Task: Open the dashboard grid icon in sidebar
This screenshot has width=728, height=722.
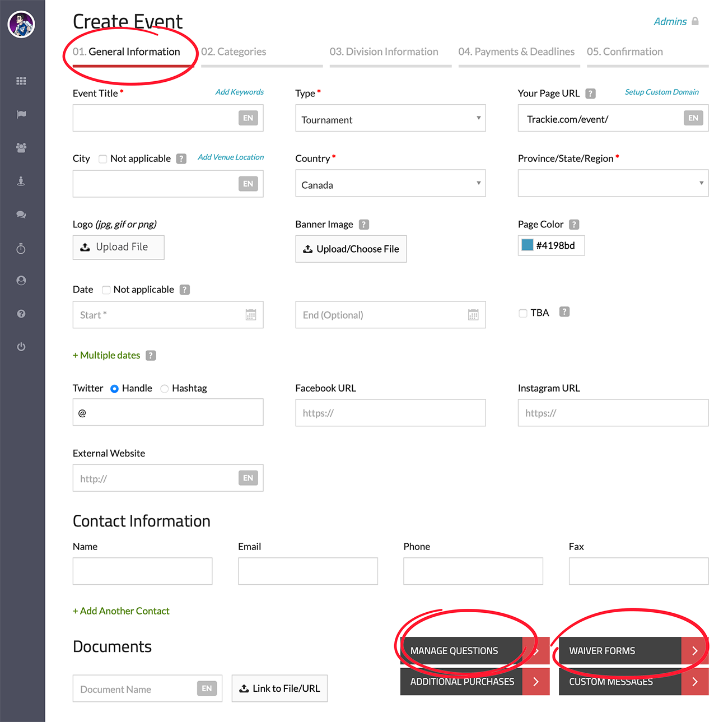Action: [x=21, y=81]
